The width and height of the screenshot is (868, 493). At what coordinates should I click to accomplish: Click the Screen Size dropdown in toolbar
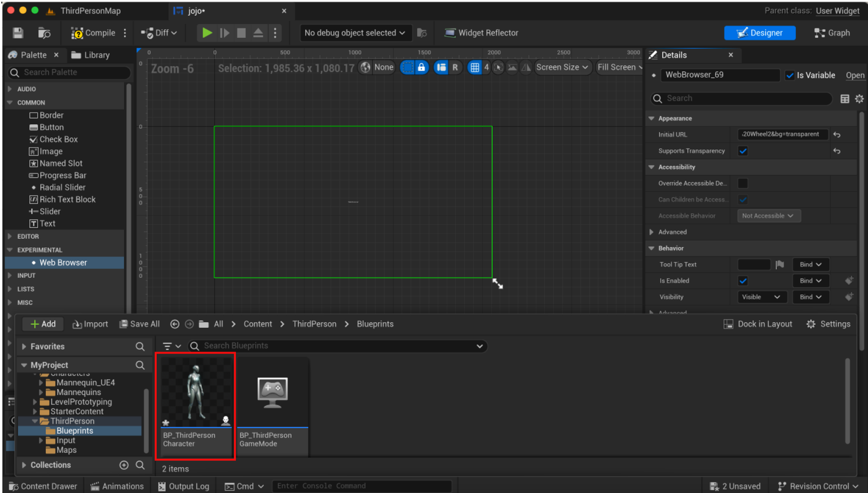coord(560,67)
